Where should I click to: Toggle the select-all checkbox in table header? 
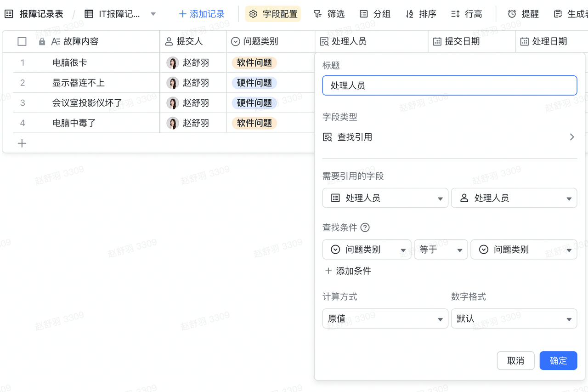[x=22, y=42]
